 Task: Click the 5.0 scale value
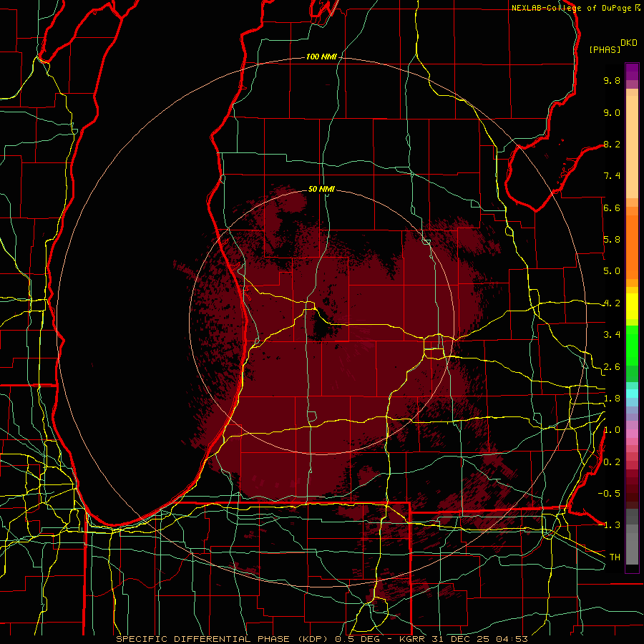[612, 271]
